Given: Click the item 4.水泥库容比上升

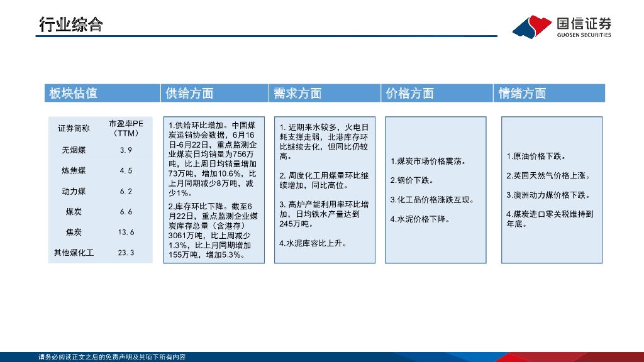Looking at the screenshot, I should point(313,243).
